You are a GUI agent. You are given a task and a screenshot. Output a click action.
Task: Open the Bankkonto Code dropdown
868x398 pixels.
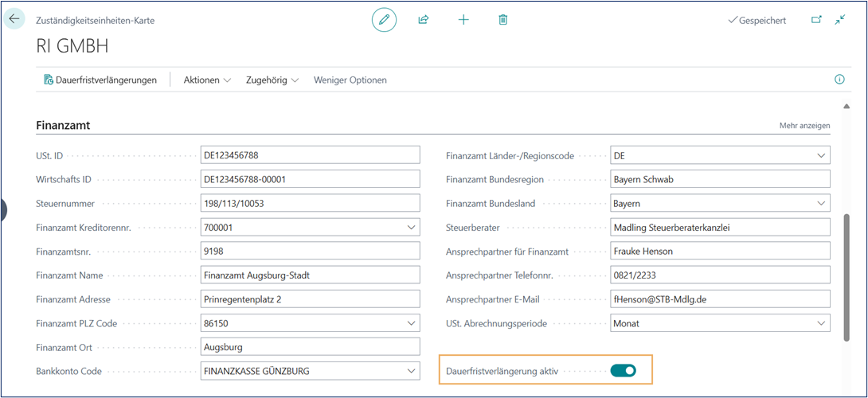pos(411,371)
